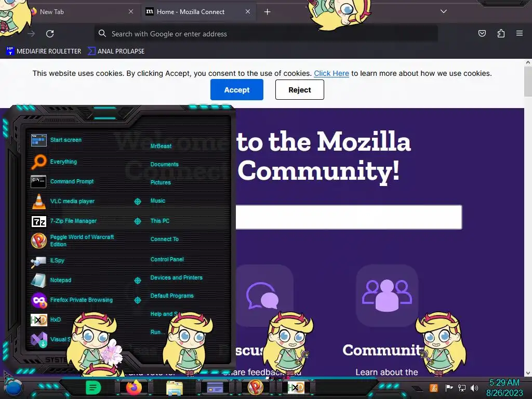Open Action Center flag icon
This screenshot has width=532, height=399.
click(449, 388)
